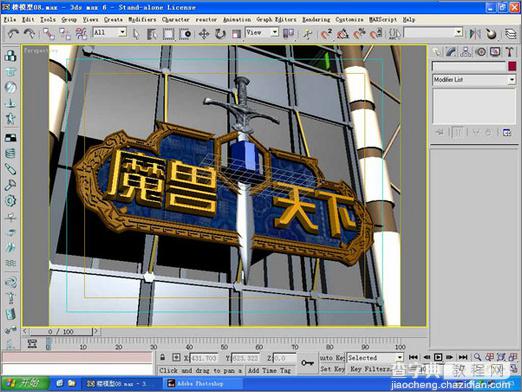
Task: Switch to the Motion command panel tab
Action: [480, 52]
